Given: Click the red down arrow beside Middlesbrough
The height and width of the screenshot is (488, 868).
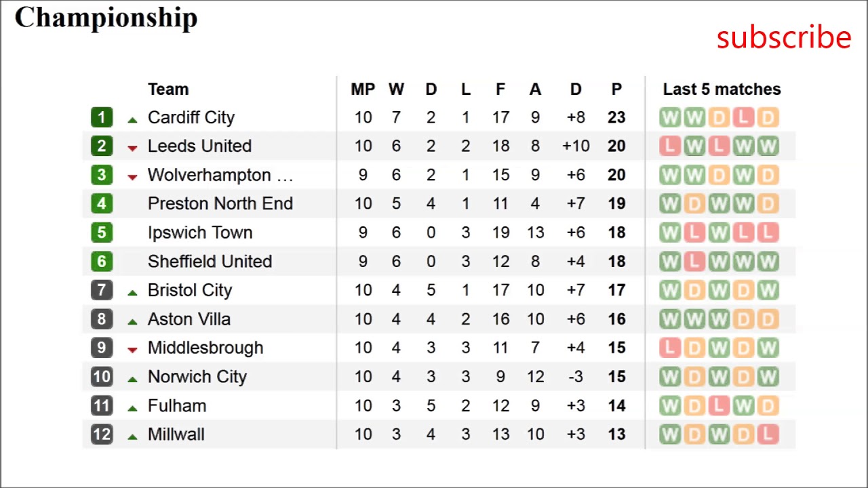Looking at the screenshot, I should tap(132, 350).
